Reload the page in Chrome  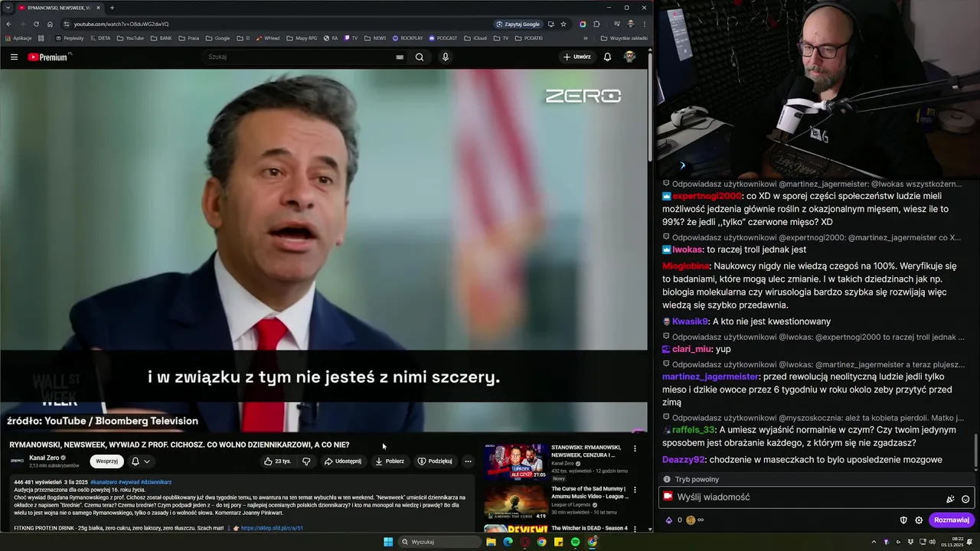[36, 24]
